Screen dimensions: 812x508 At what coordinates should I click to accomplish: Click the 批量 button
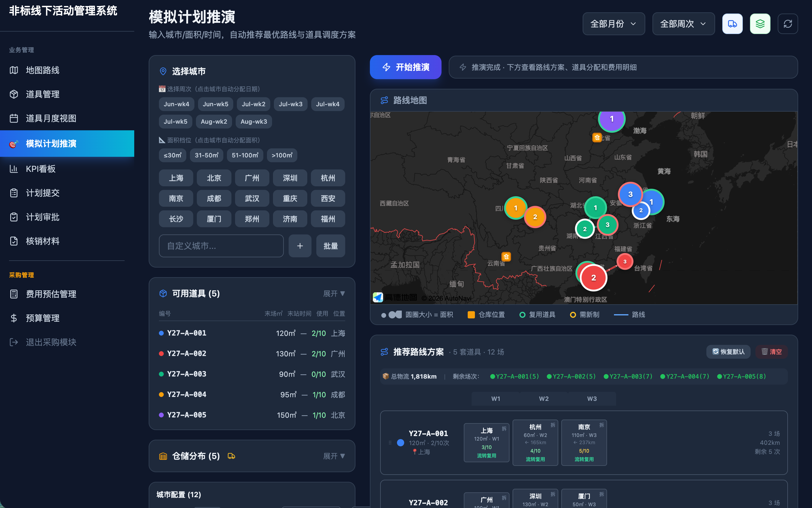[x=330, y=246]
